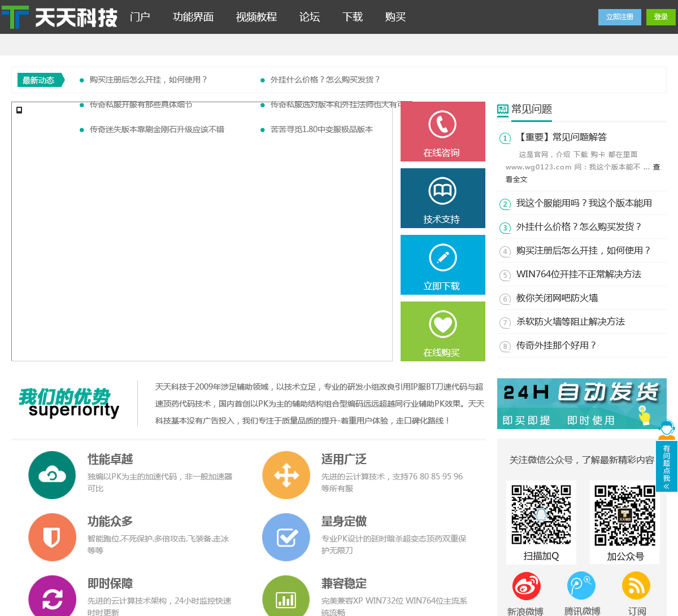This screenshot has height=616, width=678.
Task: Click text 关注微信公众号，了解最新精彩内容
Action: click(x=582, y=460)
